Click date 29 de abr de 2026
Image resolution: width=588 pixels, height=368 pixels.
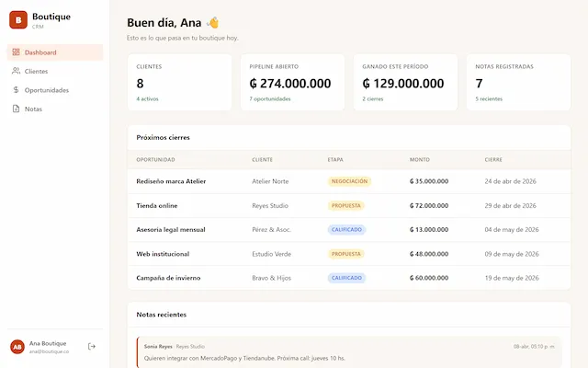pyautogui.click(x=511, y=206)
